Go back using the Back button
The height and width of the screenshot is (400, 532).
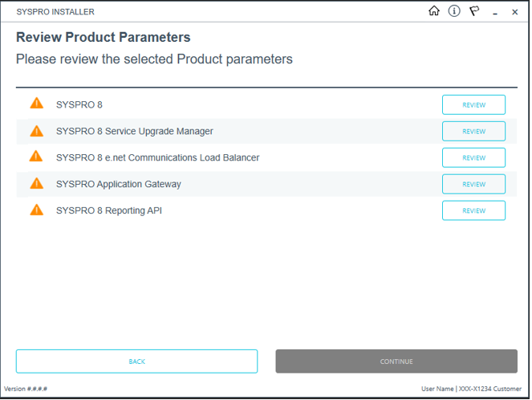pos(136,361)
